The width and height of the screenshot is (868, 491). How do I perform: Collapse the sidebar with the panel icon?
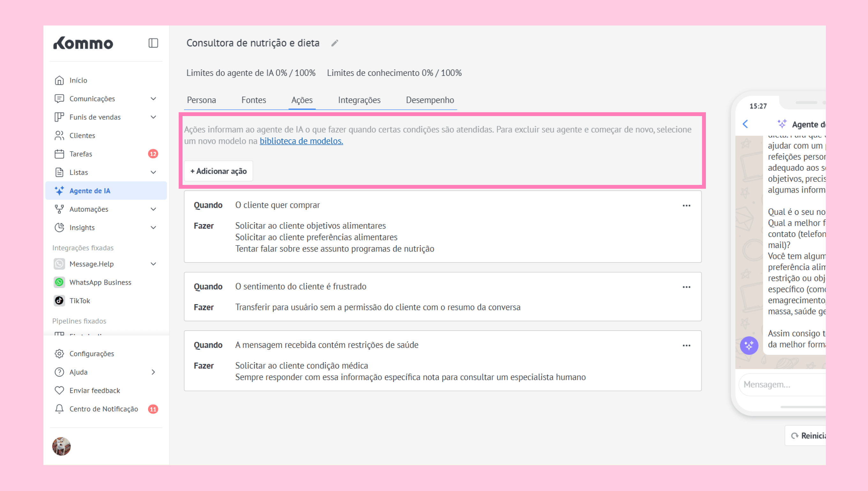[x=153, y=43]
